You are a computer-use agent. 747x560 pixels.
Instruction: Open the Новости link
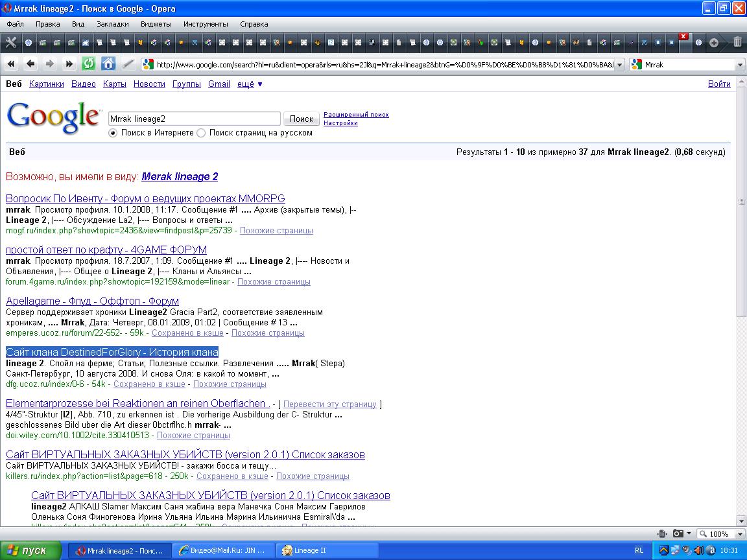[x=149, y=84]
